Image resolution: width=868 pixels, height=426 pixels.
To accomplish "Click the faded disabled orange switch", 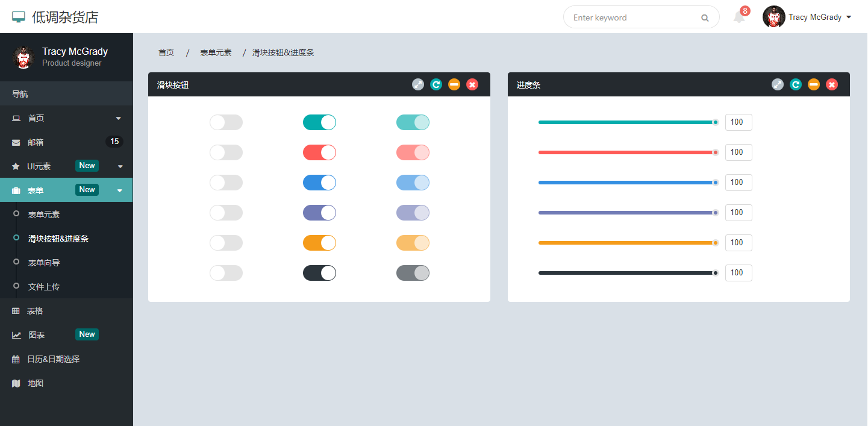I will click(x=413, y=243).
